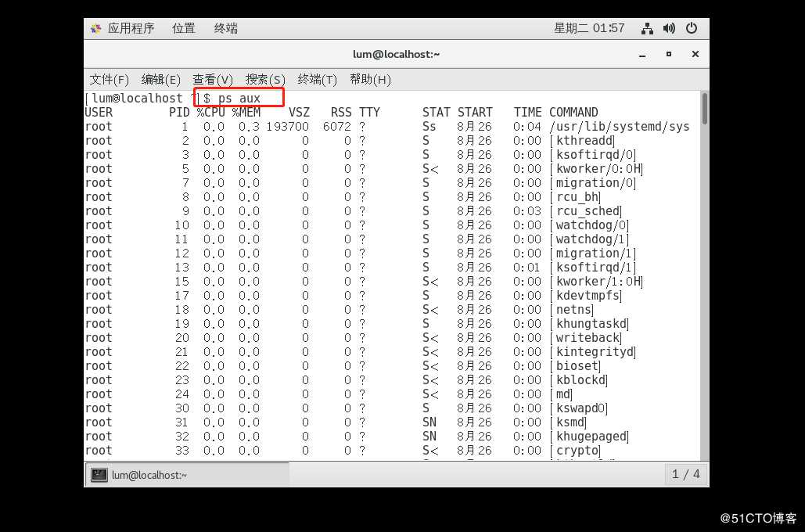The image size is (805, 532).
Task: Click the PID column header text
Action: click(x=179, y=113)
